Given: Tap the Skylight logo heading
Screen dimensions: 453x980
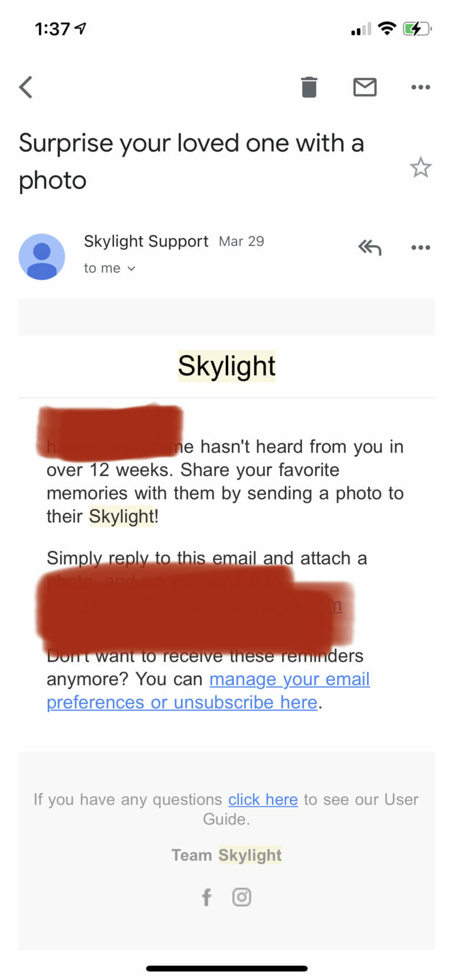Looking at the screenshot, I should (x=226, y=366).
